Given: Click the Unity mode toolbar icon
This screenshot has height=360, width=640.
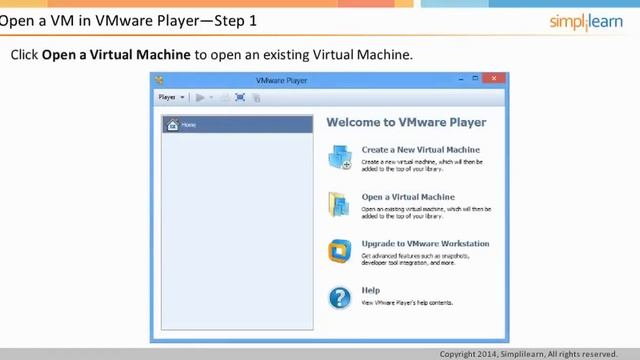Looking at the screenshot, I should click(x=256, y=98).
